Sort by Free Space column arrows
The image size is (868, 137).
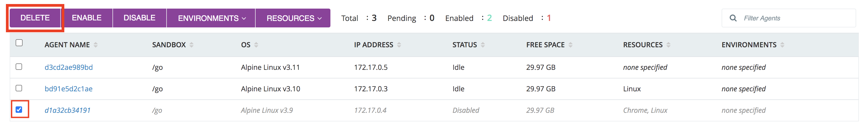pos(570,45)
